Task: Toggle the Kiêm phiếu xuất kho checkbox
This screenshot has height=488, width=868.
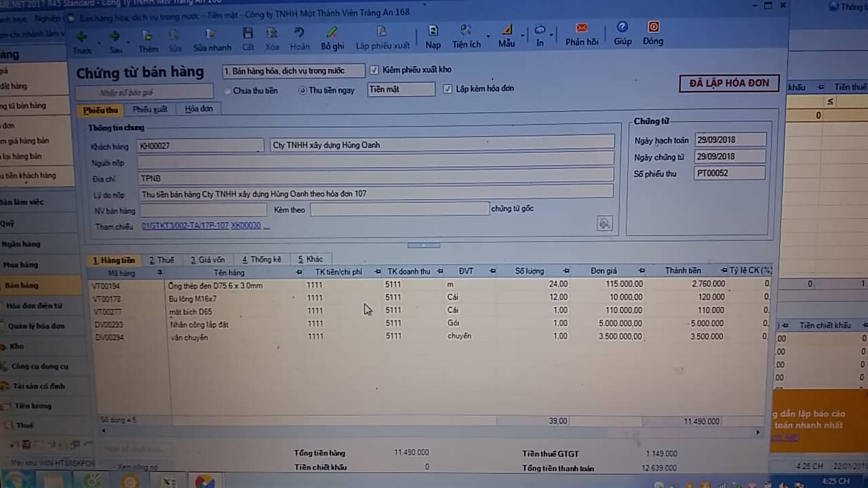Action: pyautogui.click(x=374, y=70)
